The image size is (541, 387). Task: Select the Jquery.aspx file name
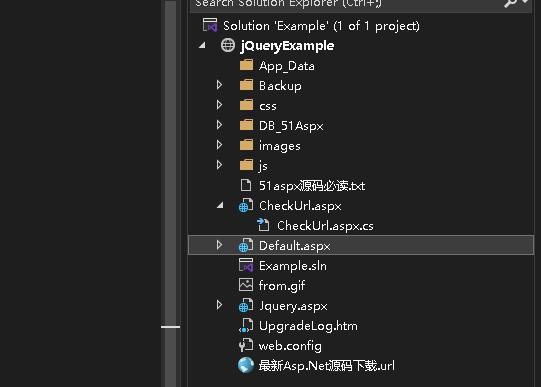point(293,306)
